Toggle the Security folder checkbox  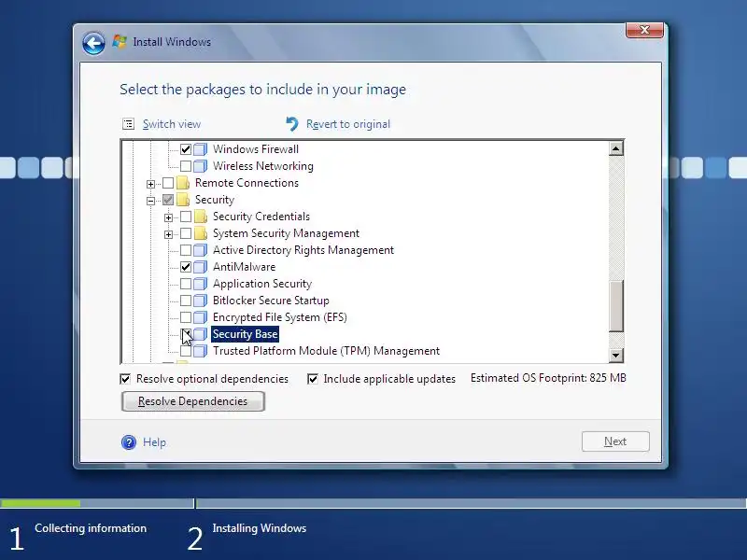click(x=168, y=200)
